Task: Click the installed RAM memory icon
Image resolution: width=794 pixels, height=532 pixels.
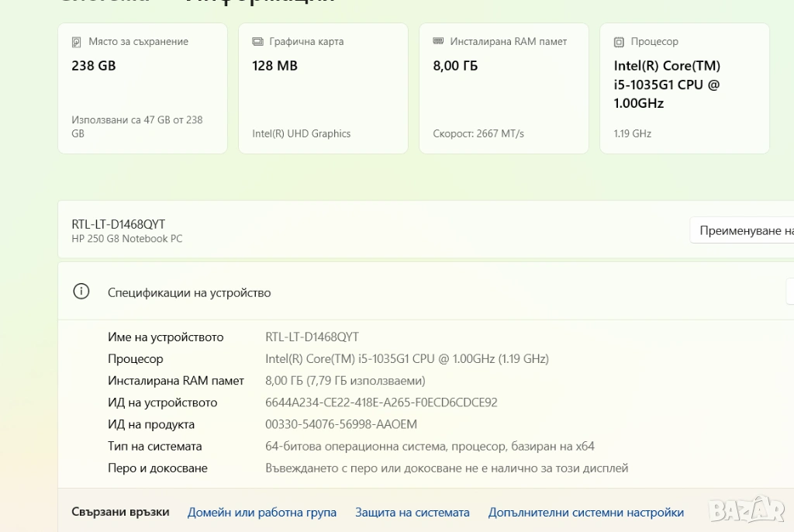Action: (x=438, y=42)
